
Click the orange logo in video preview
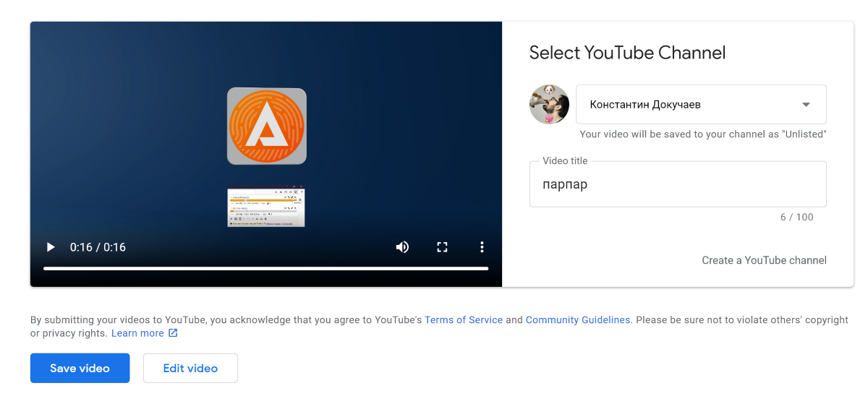(x=267, y=126)
